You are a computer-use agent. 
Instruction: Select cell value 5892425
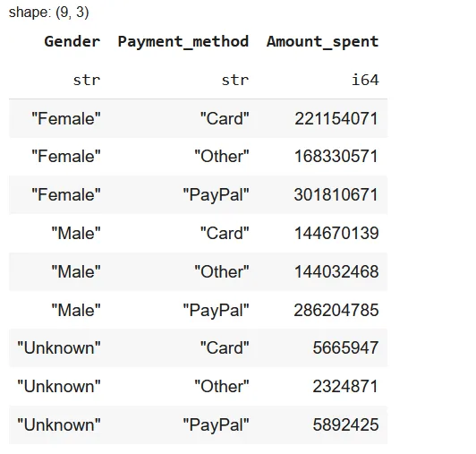coord(345,424)
